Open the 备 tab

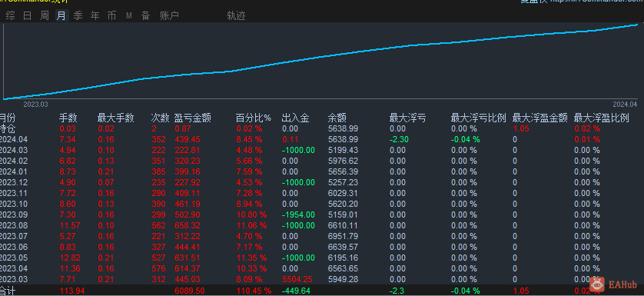pos(145,16)
